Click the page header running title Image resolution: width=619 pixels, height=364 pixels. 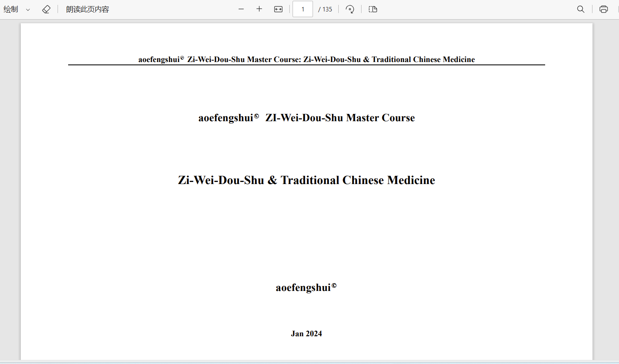306,59
